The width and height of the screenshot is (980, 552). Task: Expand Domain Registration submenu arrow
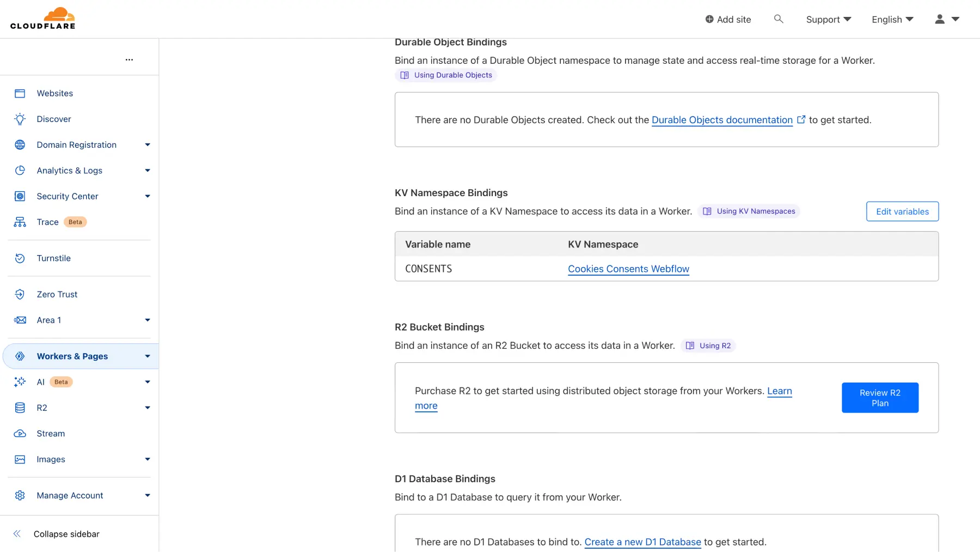pyautogui.click(x=148, y=145)
